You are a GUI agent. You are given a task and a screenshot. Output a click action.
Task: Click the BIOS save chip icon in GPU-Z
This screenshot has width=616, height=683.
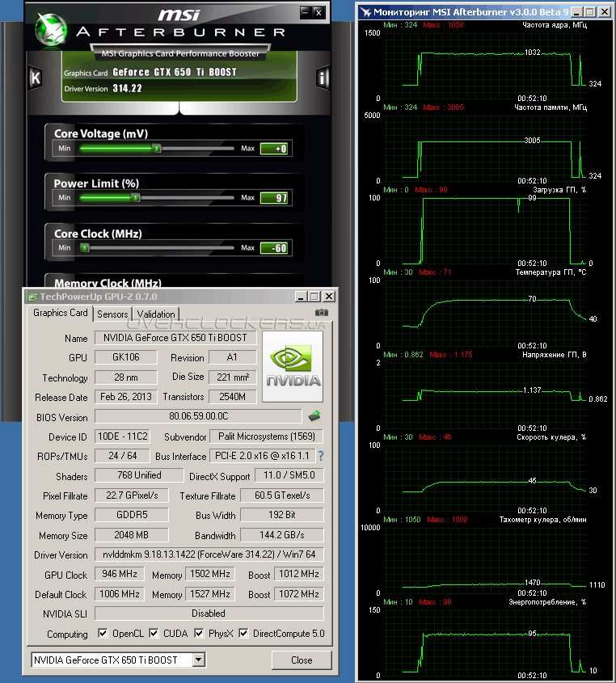pos(314,416)
